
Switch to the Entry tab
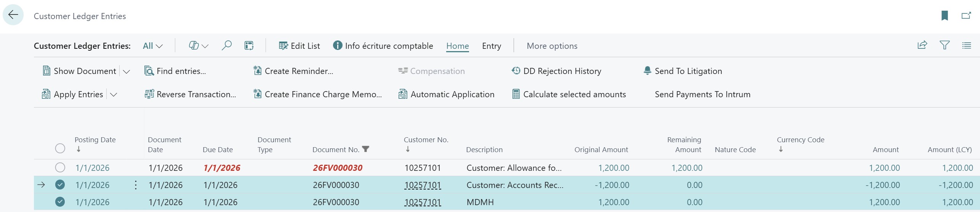491,46
